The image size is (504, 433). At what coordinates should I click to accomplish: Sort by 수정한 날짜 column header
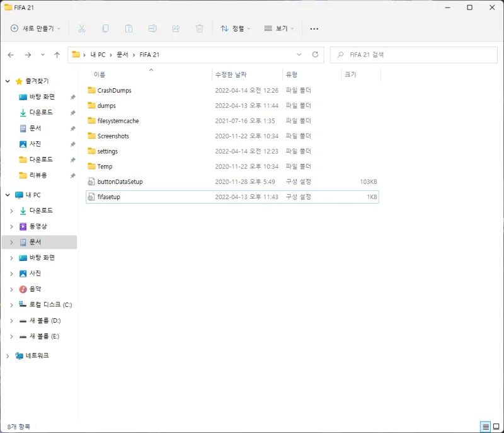pos(231,74)
